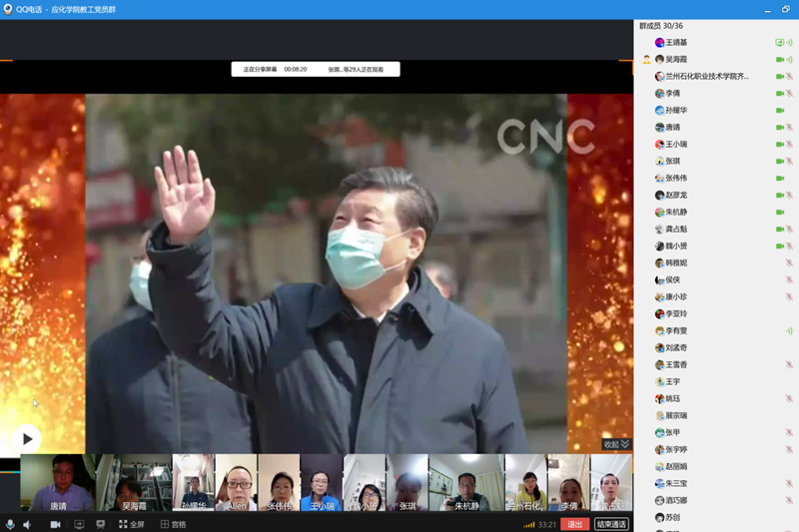Enter fullscreen with the 全屏 button
Image resolution: width=799 pixels, height=532 pixels.
click(132, 524)
